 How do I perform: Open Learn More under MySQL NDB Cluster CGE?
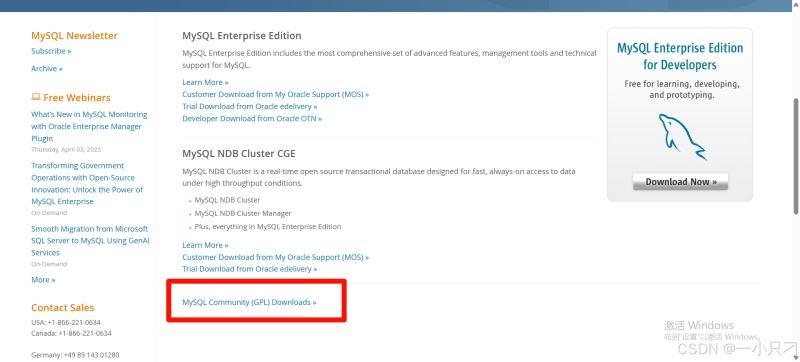coord(205,245)
